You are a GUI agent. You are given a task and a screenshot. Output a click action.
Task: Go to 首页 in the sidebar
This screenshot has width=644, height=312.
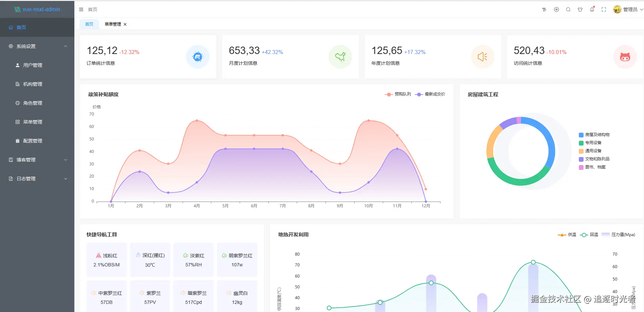37,27
